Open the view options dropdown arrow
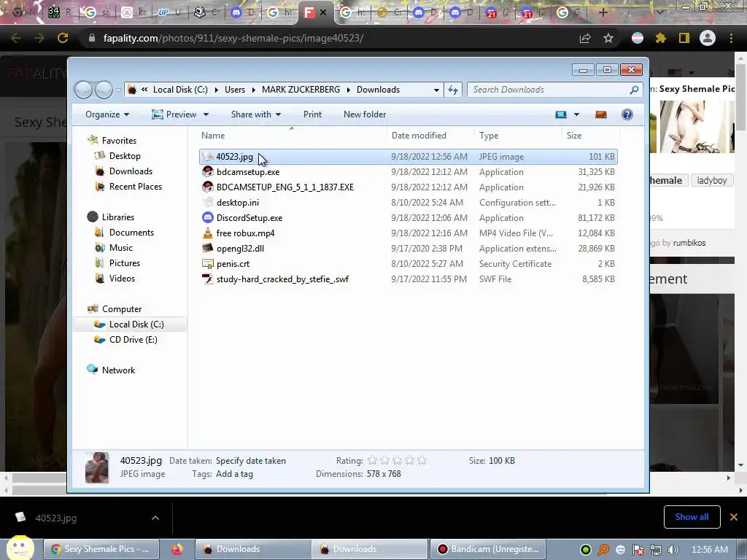 576,114
